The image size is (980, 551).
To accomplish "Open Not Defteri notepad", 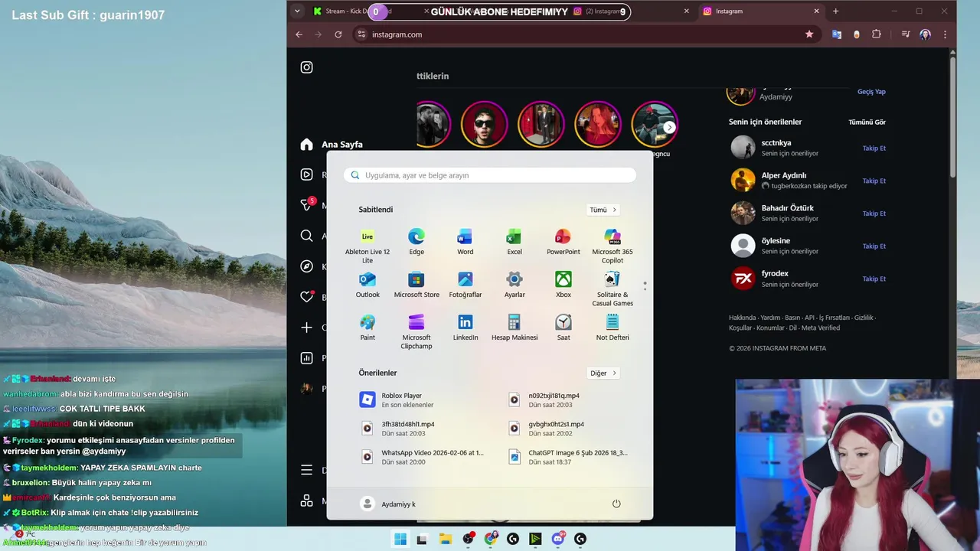I will tap(612, 328).
